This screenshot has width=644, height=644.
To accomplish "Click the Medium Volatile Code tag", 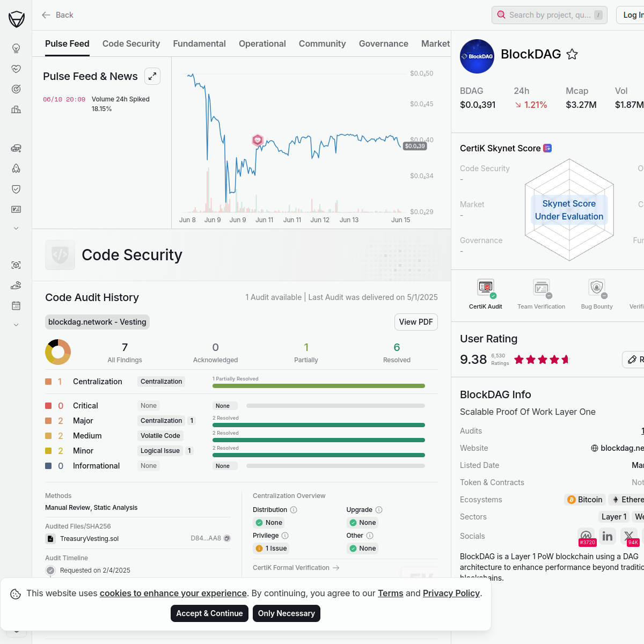I will pyautogui.click(x=160, y=436).
